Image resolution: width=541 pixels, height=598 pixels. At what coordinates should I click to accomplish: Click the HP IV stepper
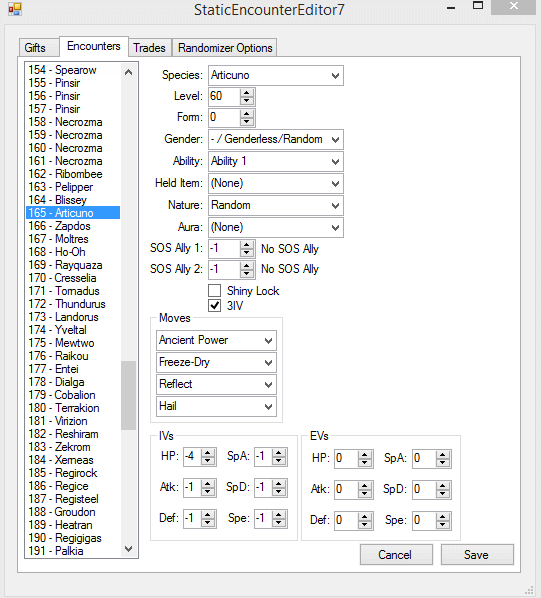(208, 457)
